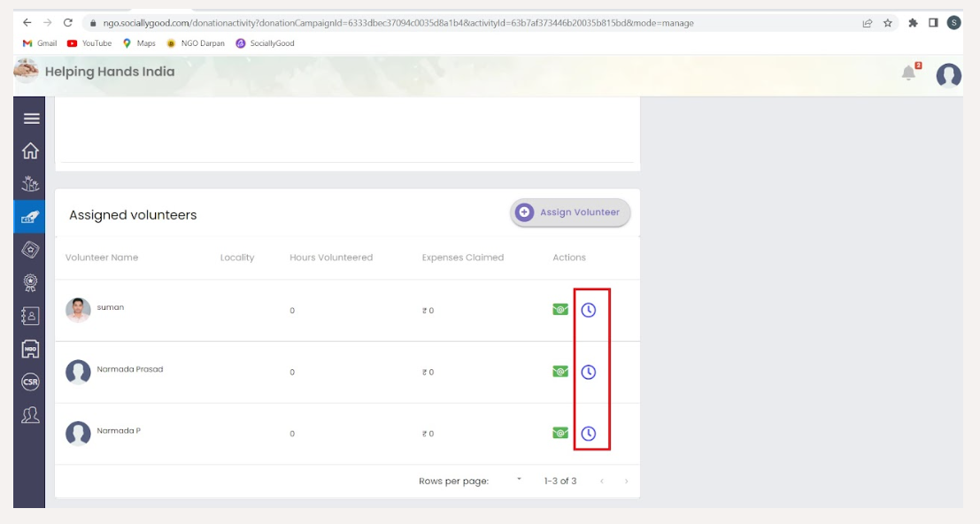Send email to volunteer suman
980x524 pixels.
[x=560, y=310]
